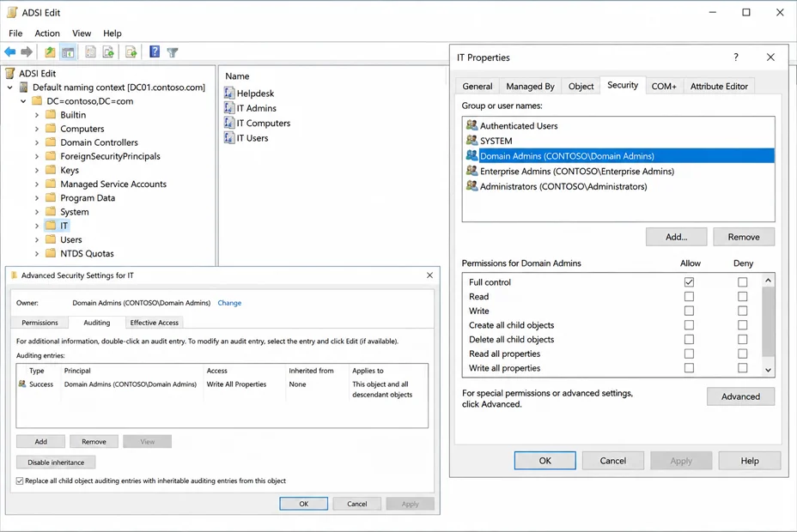Click the SYSTEM group icon
Viewport: 797px width, 532px height.
click(x=472, y=141)
